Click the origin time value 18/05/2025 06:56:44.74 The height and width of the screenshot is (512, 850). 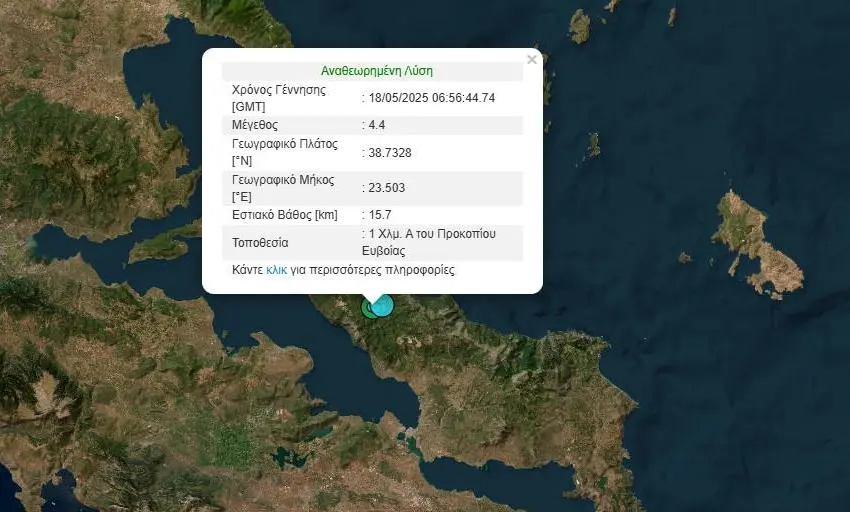pyautogui.click(x=432, y=97)
